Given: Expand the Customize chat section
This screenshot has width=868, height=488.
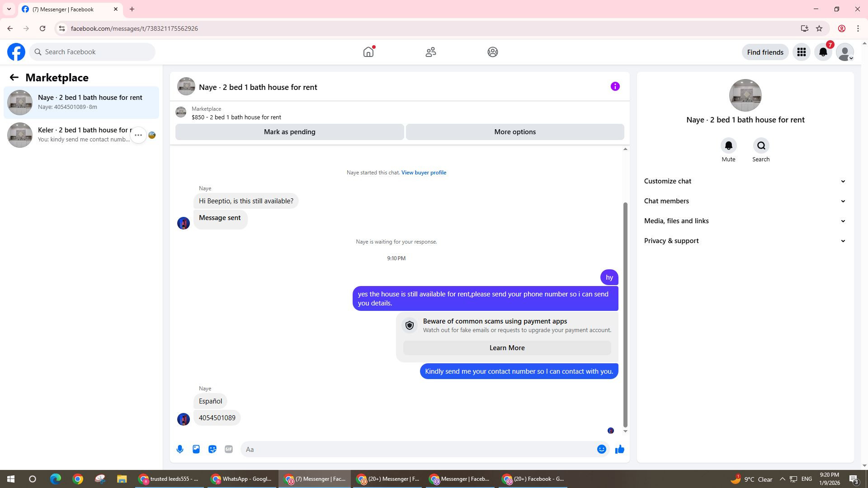Looking at the screenshot, I should [745, 181].
